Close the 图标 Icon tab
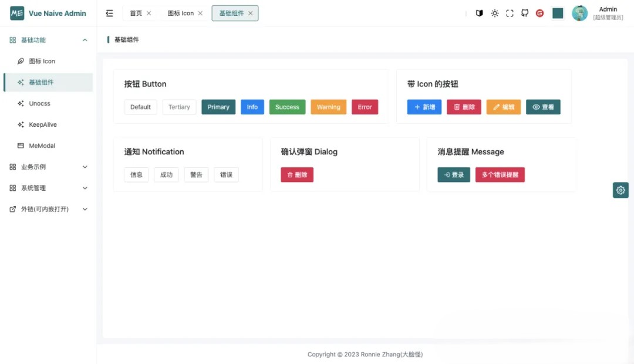634x364 pixels. [x=200, y=14]
